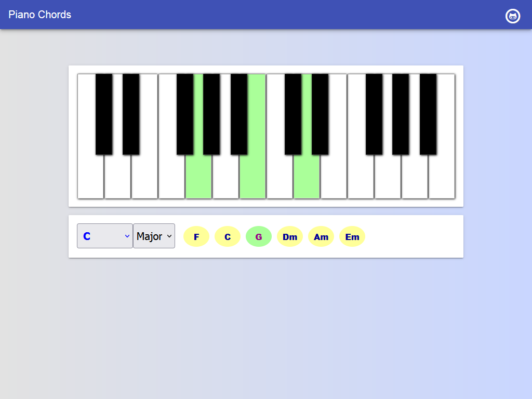The image size is (532, 399).
Task: Play the highlighted green G white key
Action: 198,177
